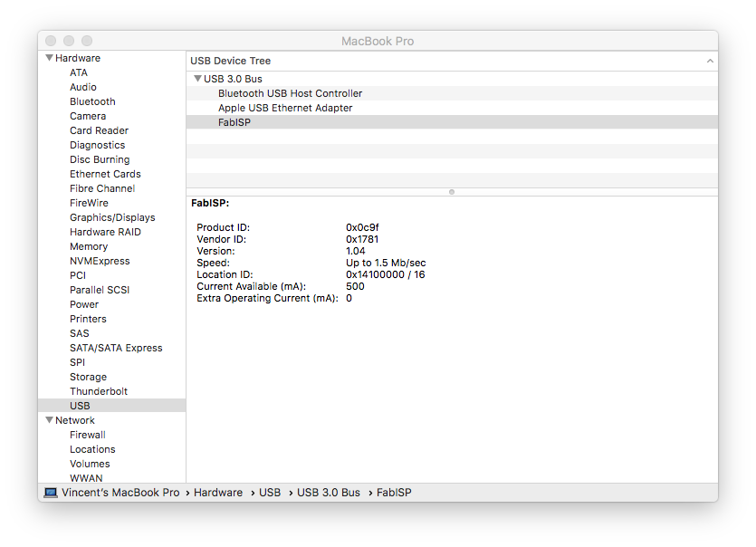Click the Hardware section heading
This screenshot has height=547, width=756.
tap(78, 58)
